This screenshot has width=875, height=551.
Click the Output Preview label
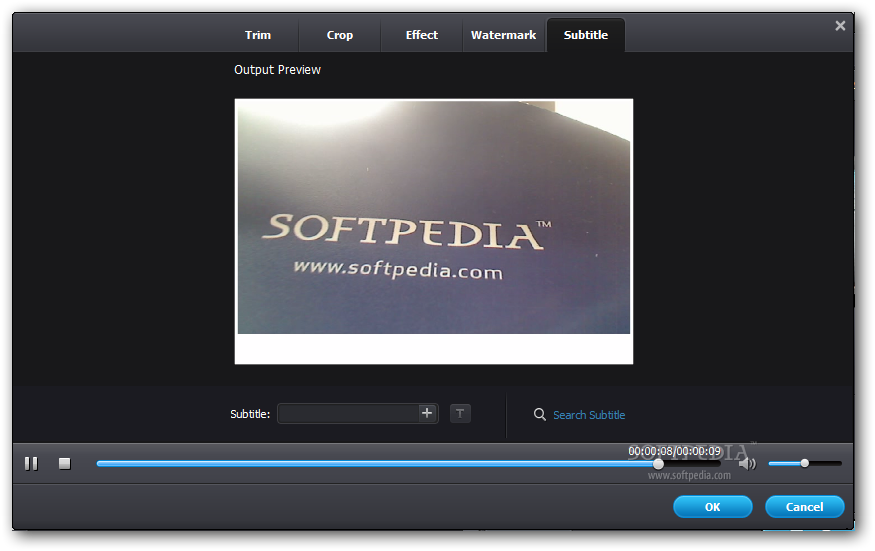[x=277, y=70]
